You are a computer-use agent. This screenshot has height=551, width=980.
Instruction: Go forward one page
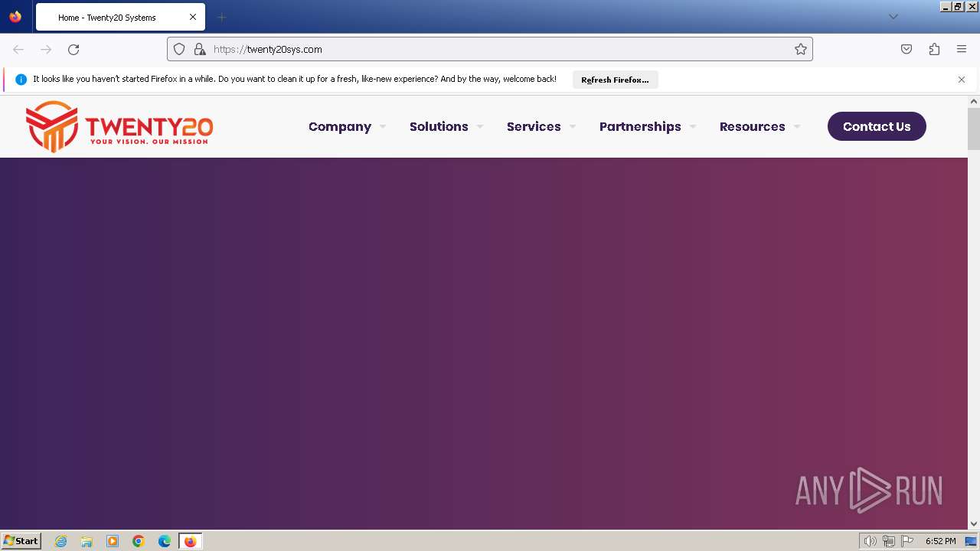[x=46, y=49]
